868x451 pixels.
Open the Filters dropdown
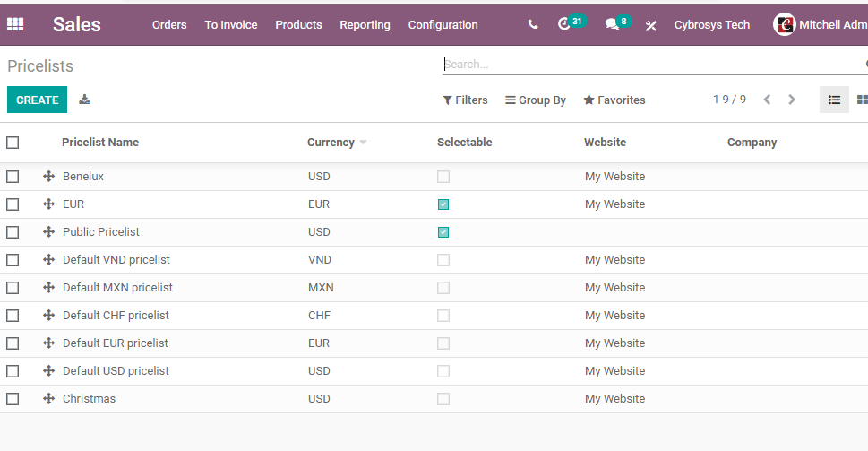[465, 100]
